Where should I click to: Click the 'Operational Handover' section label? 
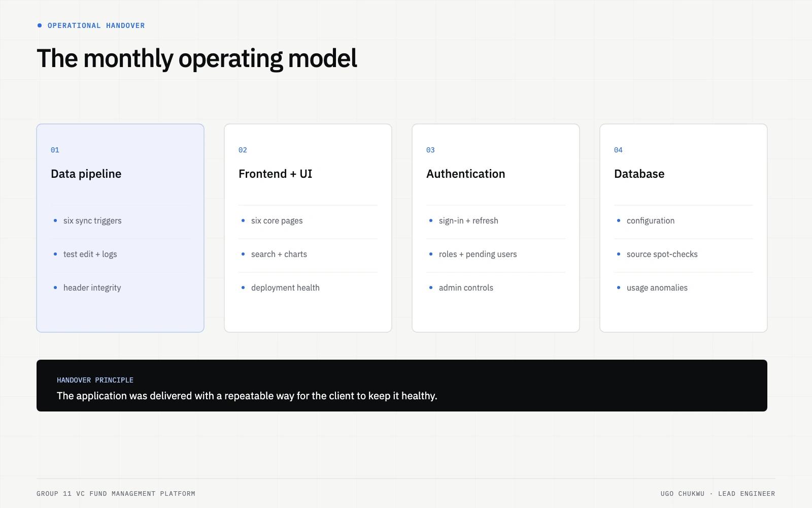coord(96,25)
